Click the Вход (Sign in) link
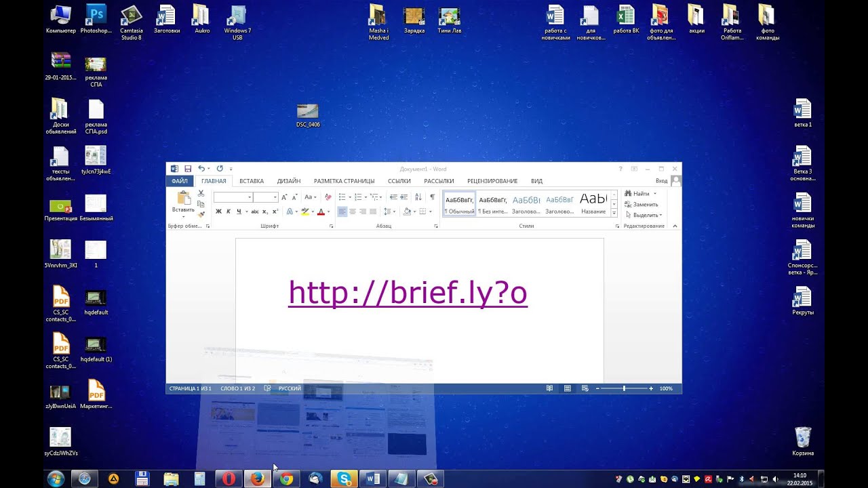This screenshot has width=868, height=488. pyautogui.click(x=661, y=181)
